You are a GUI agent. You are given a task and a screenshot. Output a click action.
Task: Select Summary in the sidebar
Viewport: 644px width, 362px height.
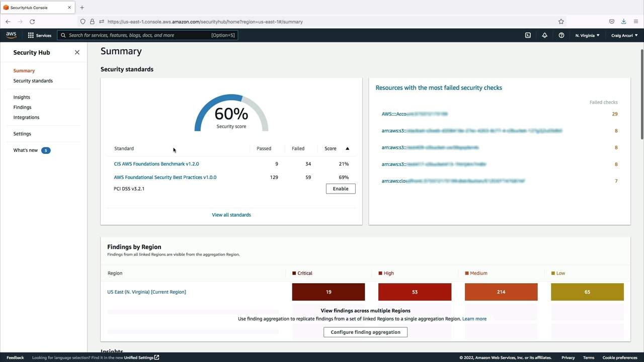click(x=24, y=71)
